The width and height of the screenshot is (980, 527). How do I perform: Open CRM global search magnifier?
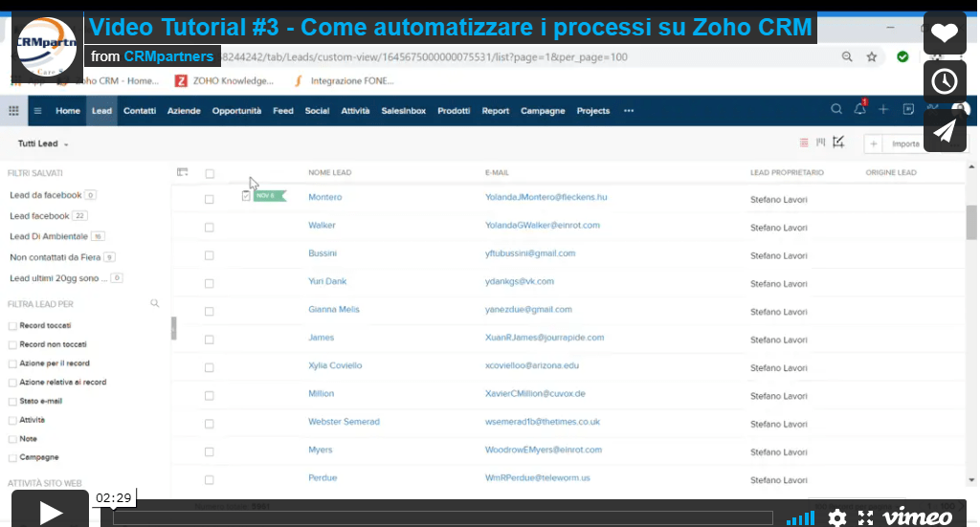click(836, 109)
